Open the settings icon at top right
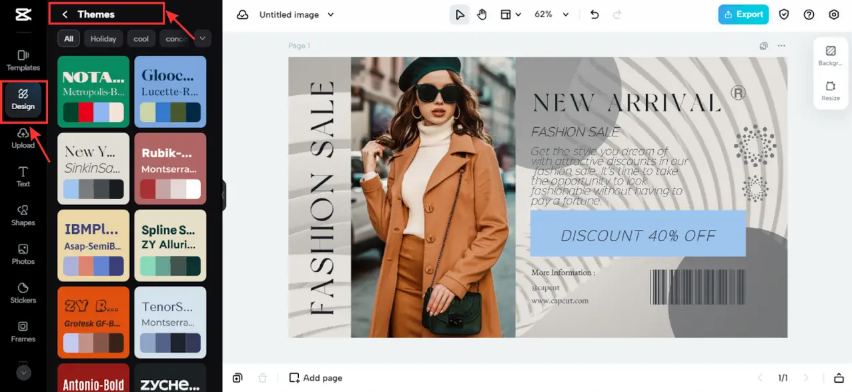The height and width of the screenshot is (392, 852). point(834,15)
